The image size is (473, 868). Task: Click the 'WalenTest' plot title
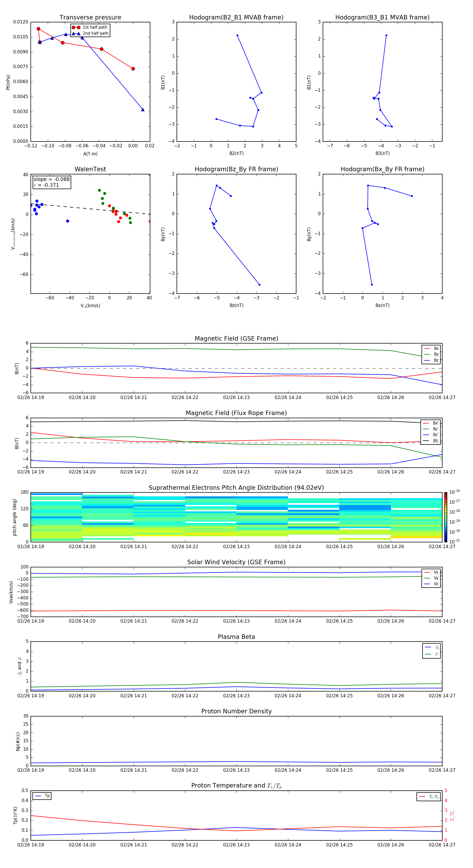pyautogui.click(x=90, y=169)
